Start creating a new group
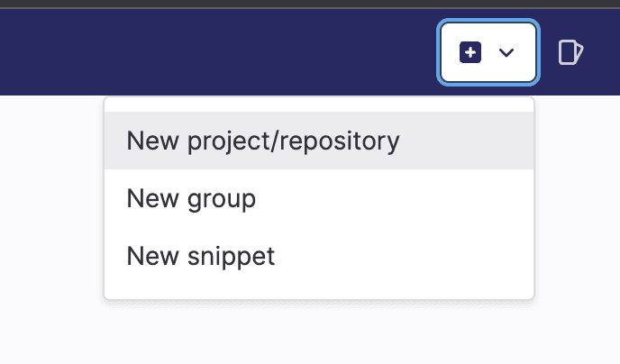 click(192, 198)
